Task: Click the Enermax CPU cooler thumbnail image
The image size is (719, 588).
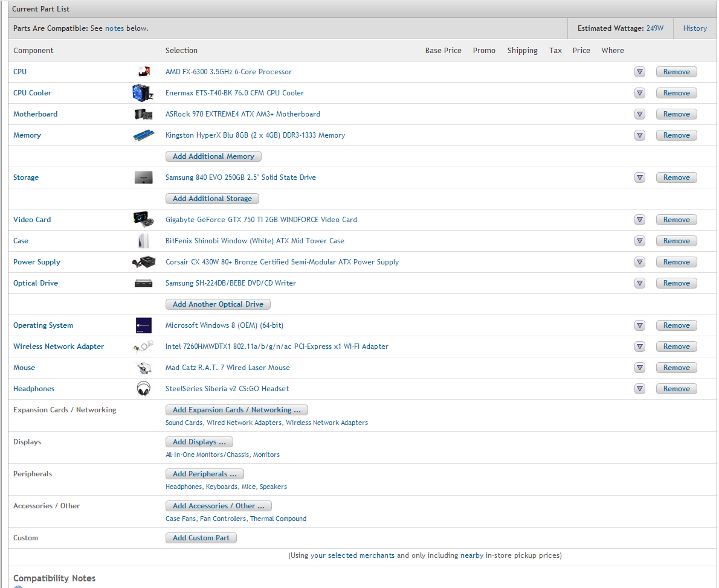Action: [143, 92]
